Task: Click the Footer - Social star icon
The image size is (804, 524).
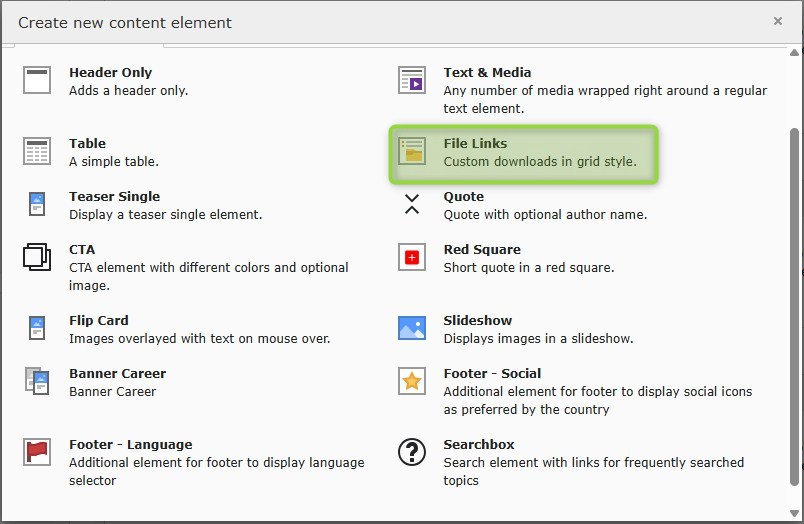Action: click(412, 381)
